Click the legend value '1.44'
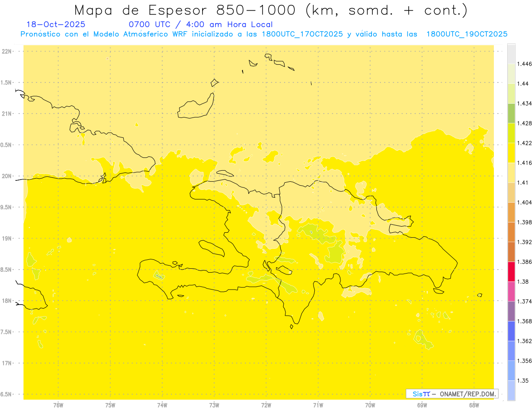The width and height of the screenshot is (532, 411). 523,84
